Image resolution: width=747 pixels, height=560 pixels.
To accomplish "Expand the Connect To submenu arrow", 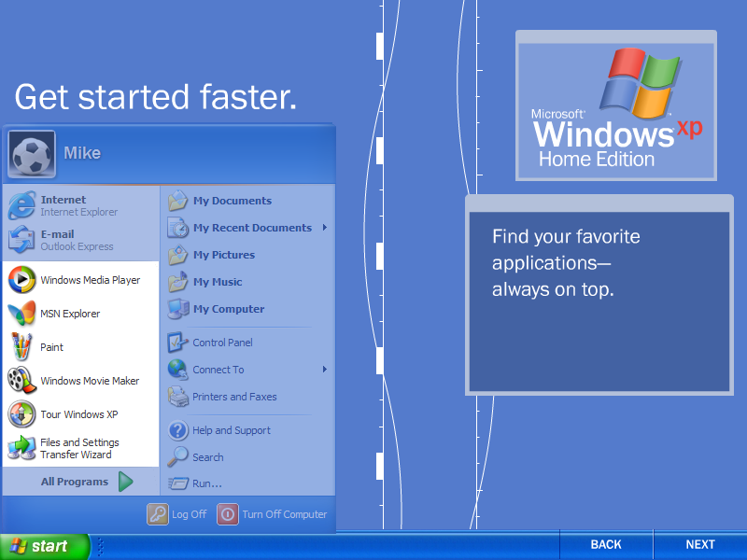I will [324, 370].
